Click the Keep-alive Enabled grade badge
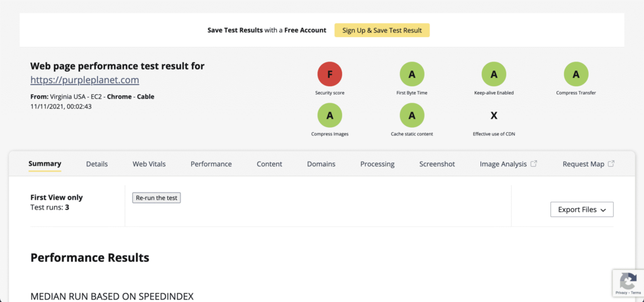 pyautogui.click(x=494, y=74)
